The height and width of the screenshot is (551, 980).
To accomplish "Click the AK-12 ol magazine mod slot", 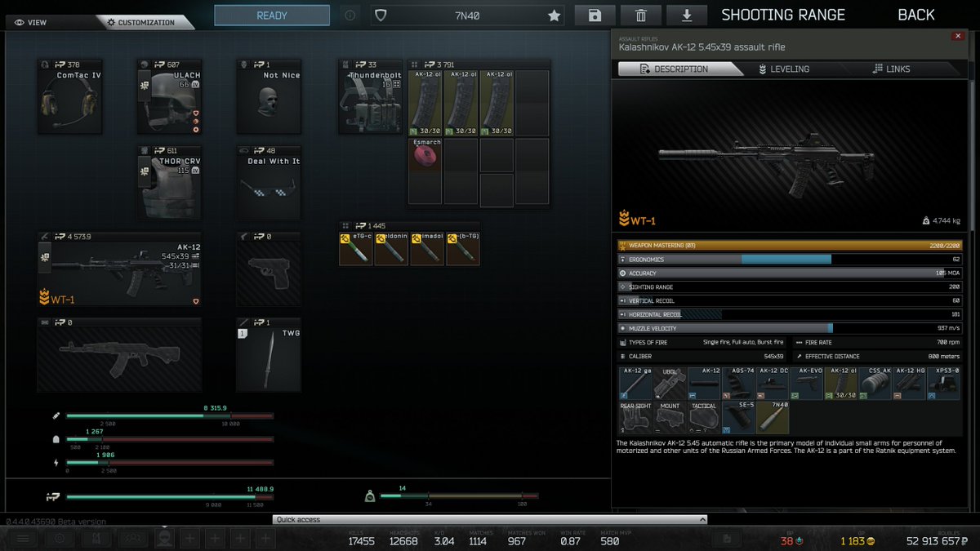I will point(841,384).
